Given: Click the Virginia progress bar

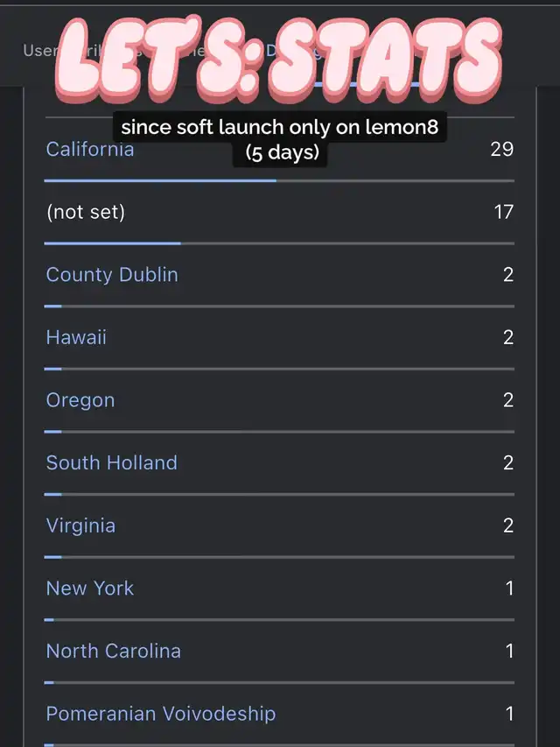Looking at the screenshot, I should 279,557.
